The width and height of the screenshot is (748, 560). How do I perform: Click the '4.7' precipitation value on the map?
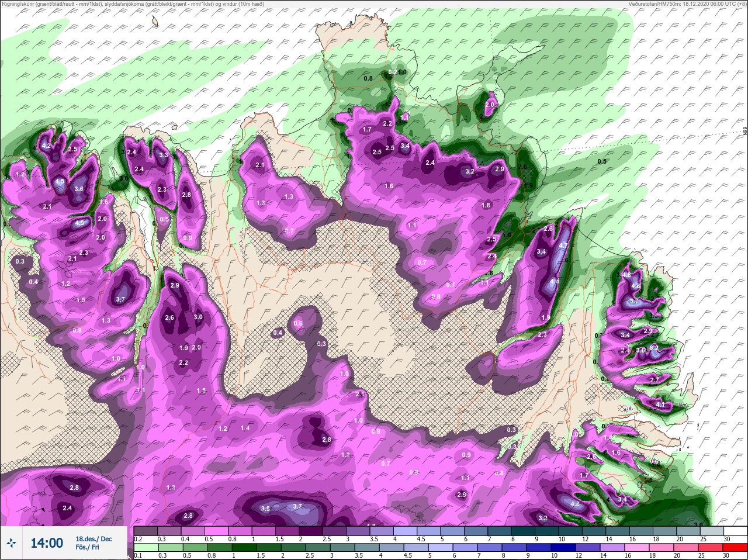(563, 246)
